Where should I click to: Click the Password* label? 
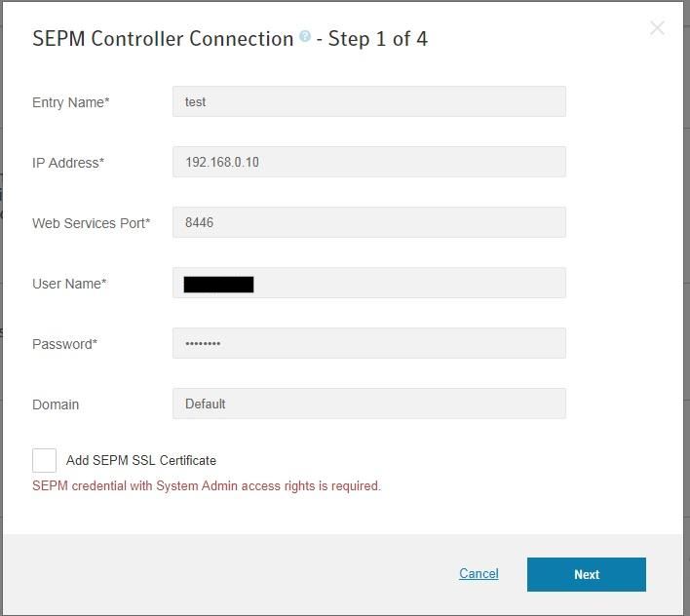click(64, 344)
